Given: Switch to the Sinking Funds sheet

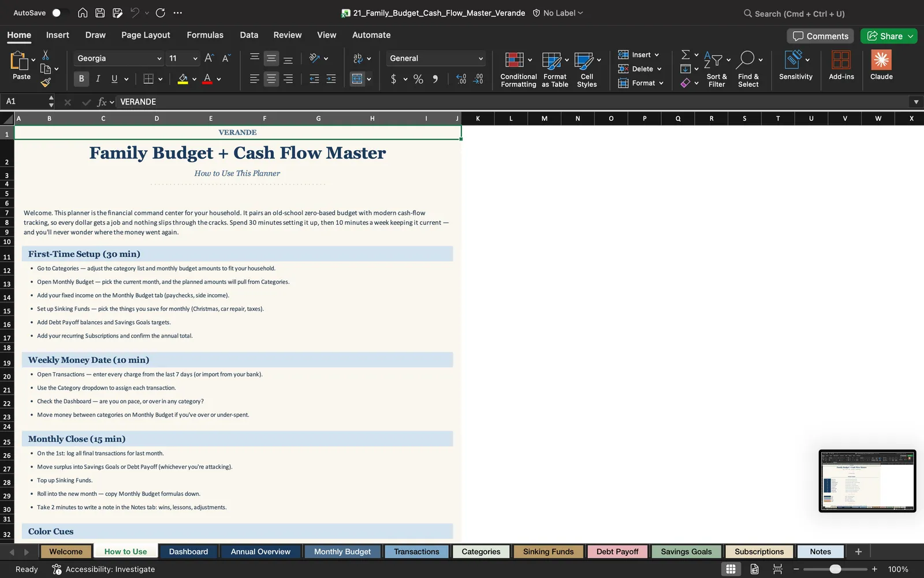Looking at the screenshot, I should pos(548,551).
